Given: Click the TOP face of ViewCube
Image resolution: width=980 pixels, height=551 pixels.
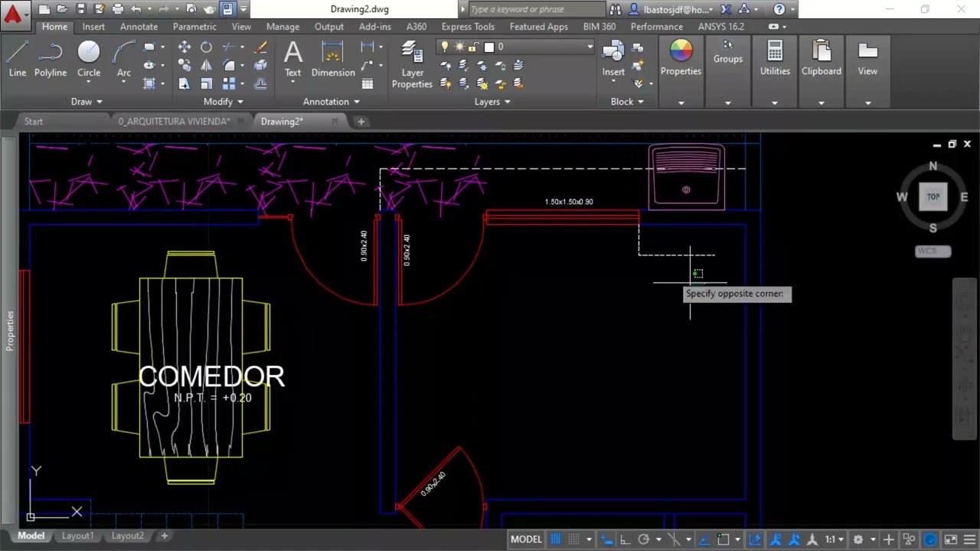Looking at the screenshot, I should [x=933, y=197].
